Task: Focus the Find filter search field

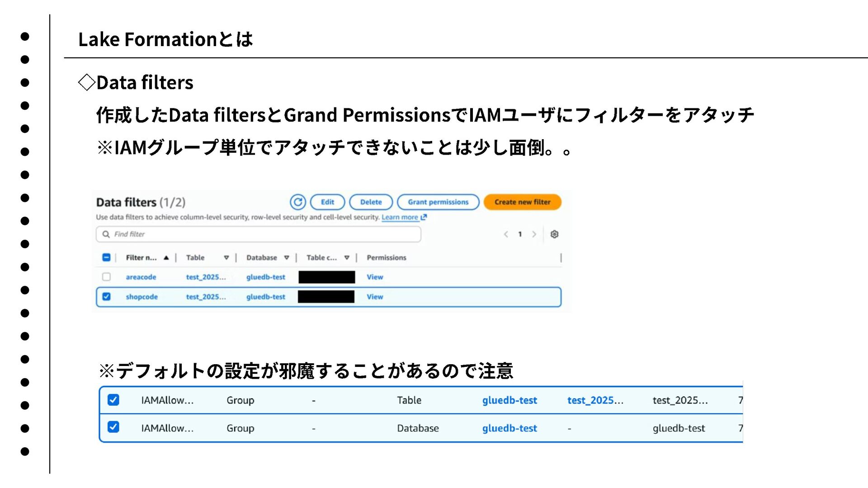Action: click(x=262, y=234)
